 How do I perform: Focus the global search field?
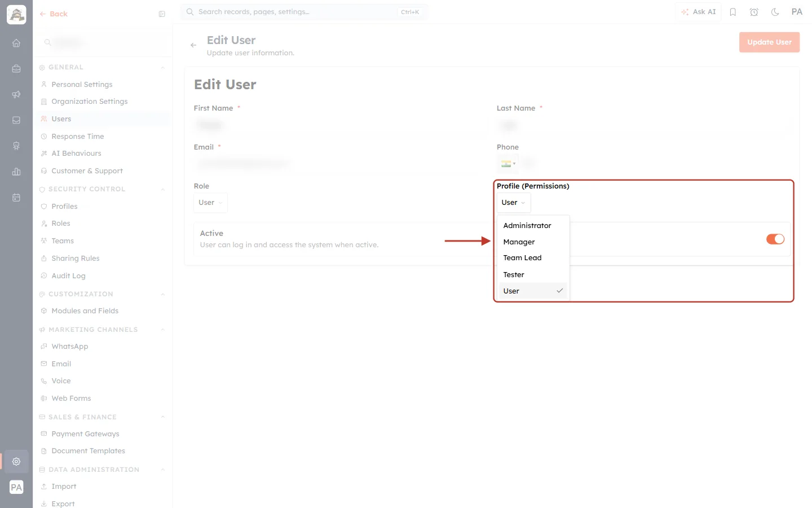pos(304,12)
